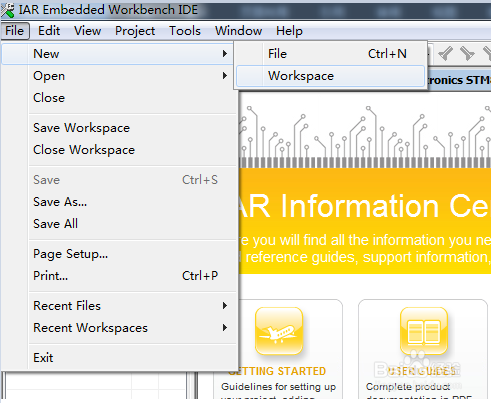This screenshot has width=491, height=403.
Task: Click Close Workspace menu entry
Action: (x=119, y=150)
